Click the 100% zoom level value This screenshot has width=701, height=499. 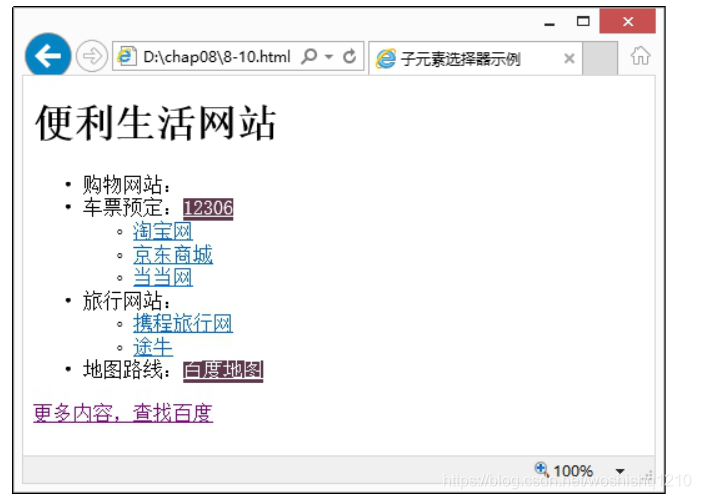click(x=573, y=471)
